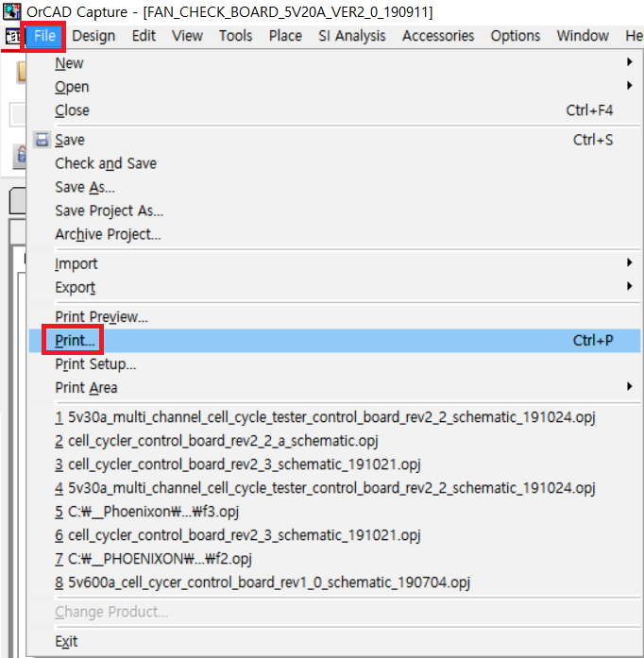
Task: Open the File menu
Action: pos(44,36)
